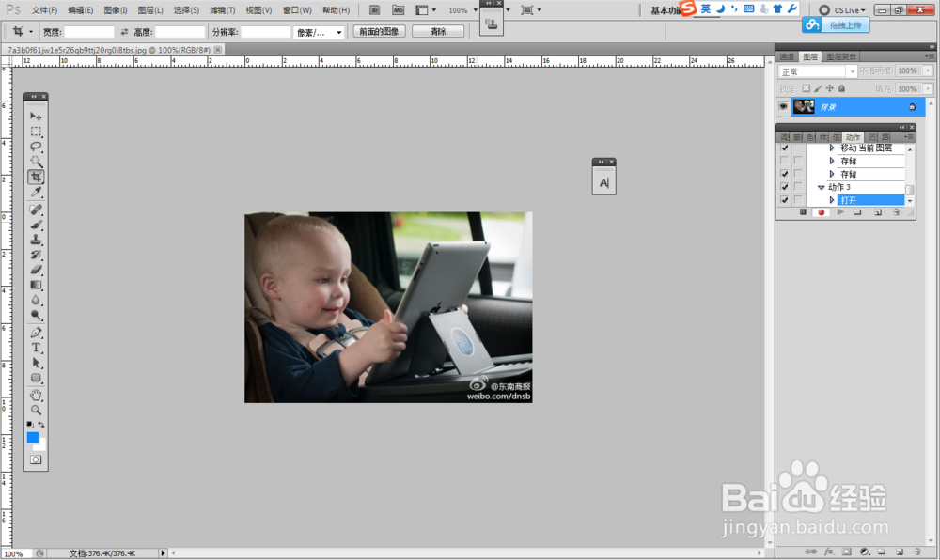Toggle checkmark for 打开 step
The image size is (940, 560).
coord(784,200)
